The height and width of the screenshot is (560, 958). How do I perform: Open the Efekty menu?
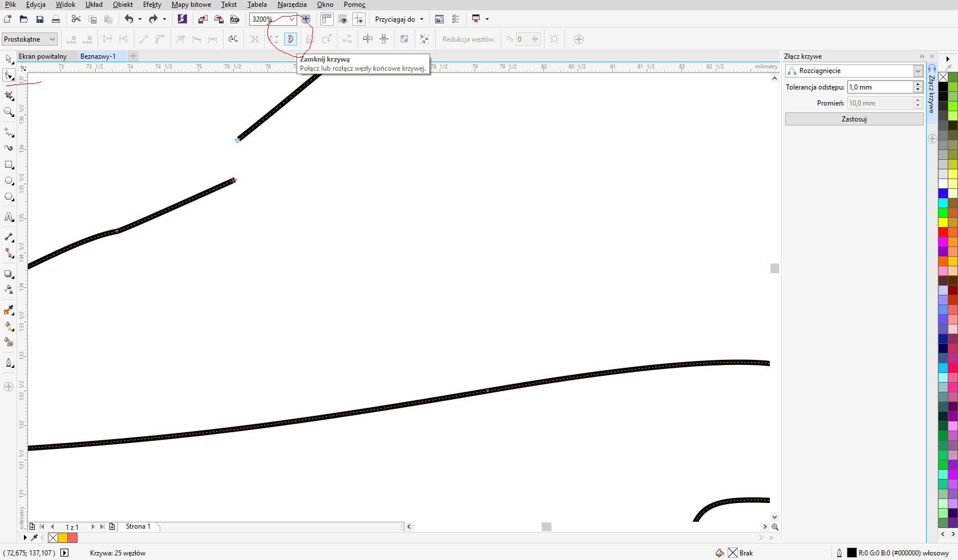(152, 5)
